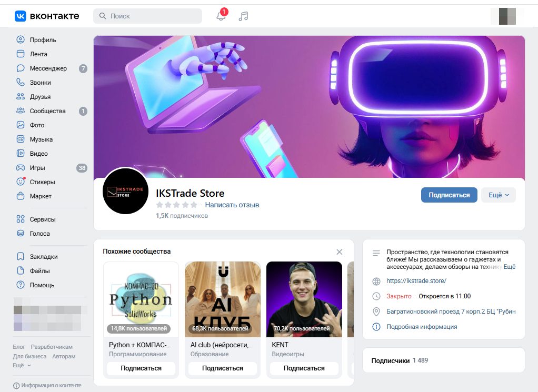Click the Написать отзыв link
This screenshot has height=392, width=538.
[232, 205]
